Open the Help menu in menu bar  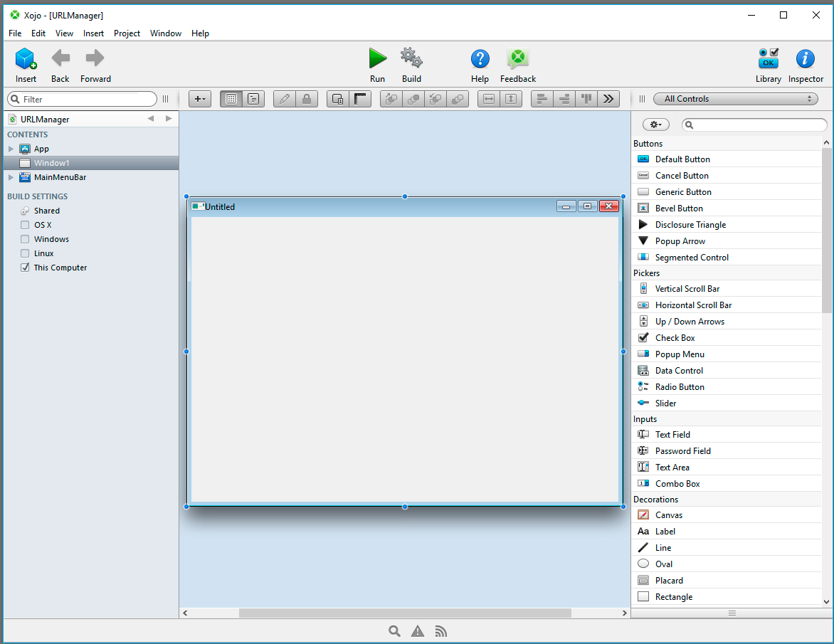[200, 33]
